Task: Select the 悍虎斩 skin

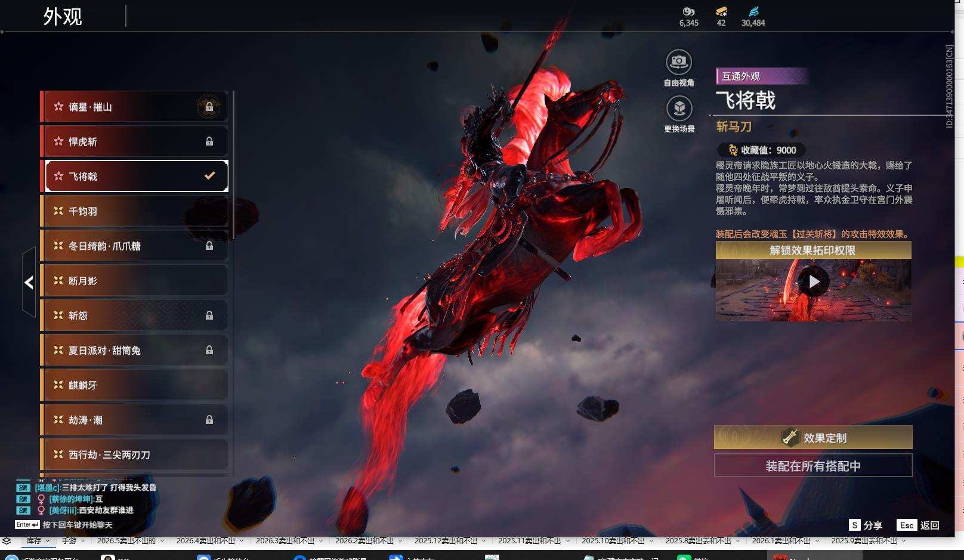Action: (x=134, y=141)
